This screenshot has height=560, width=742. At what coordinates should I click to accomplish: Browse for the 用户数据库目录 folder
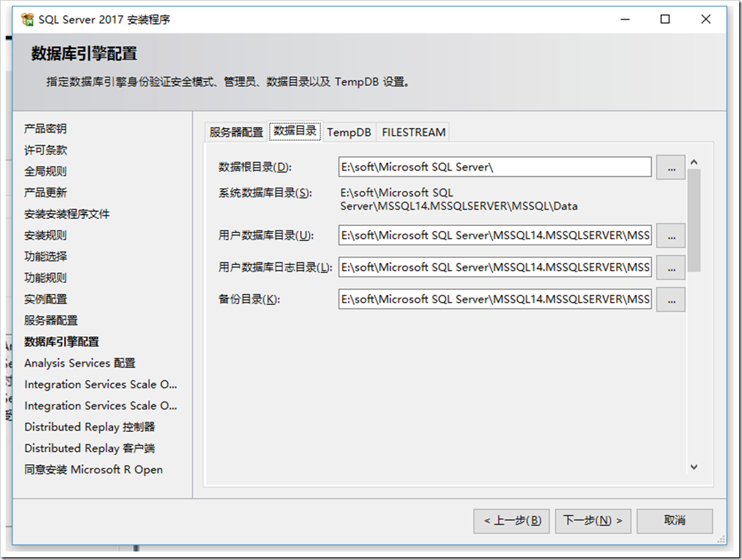pyautogui.click(x=670, y=235)
